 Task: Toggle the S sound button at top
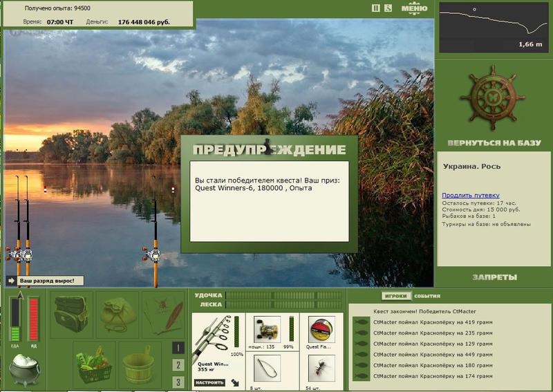click(388, 8)
